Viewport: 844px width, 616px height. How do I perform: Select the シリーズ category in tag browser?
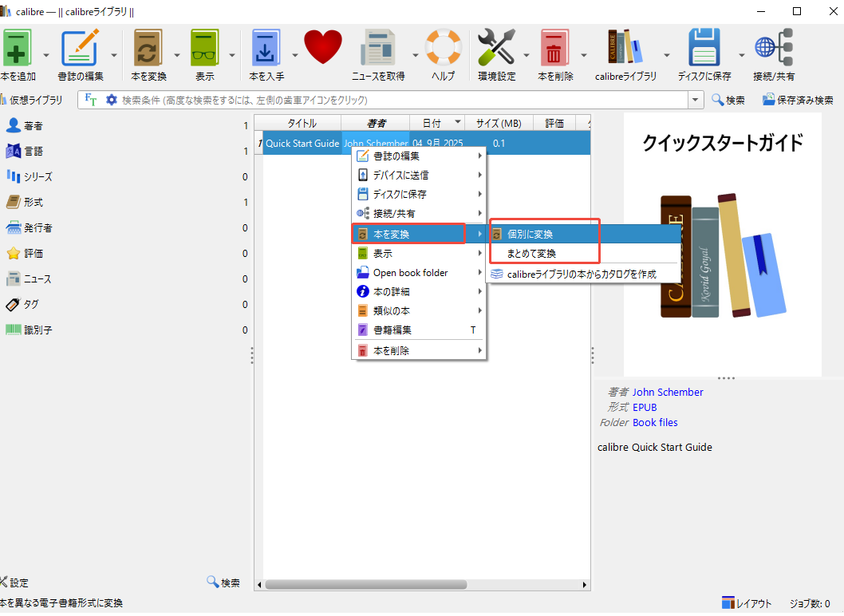[x=127, y=176]
